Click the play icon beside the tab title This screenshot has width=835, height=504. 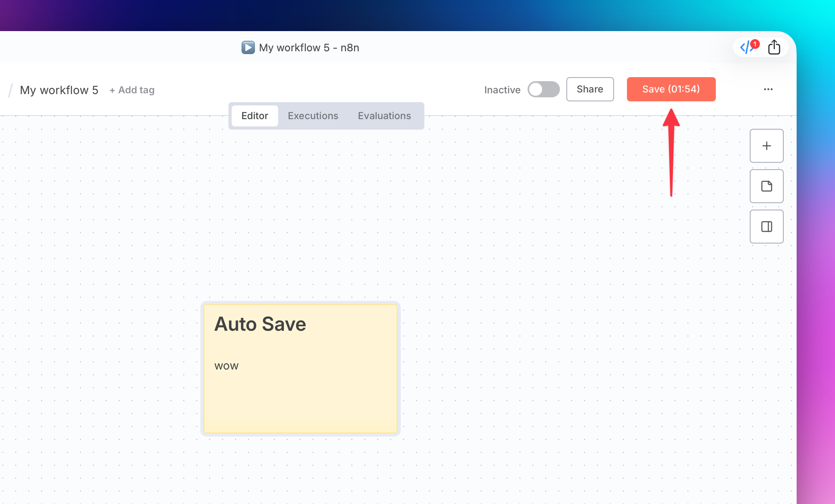[x=248, y=47]
